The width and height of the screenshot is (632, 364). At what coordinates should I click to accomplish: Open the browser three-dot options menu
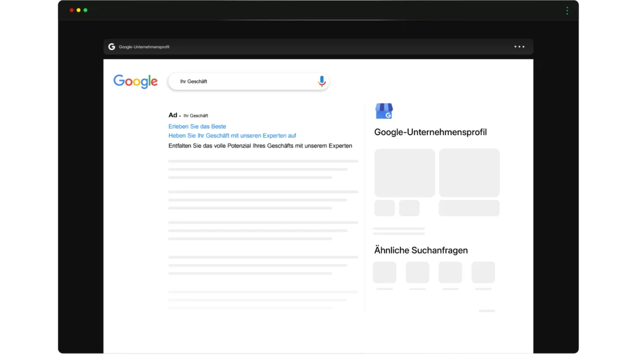coord(519,46)
